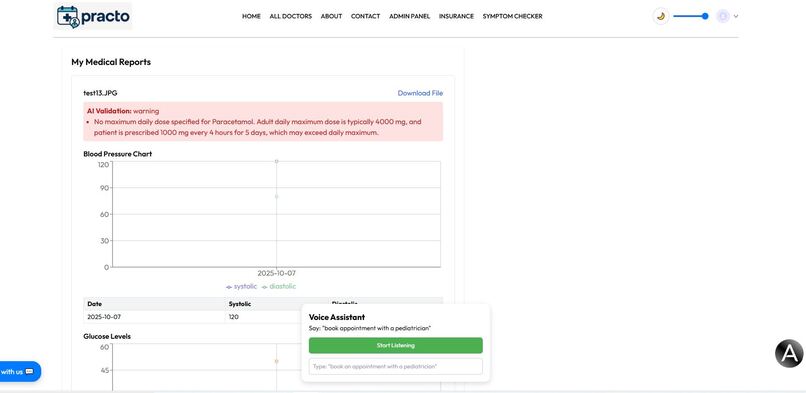Click the chart x-axis label 2025-10-07
806x393 pixels.
point(277,274)
